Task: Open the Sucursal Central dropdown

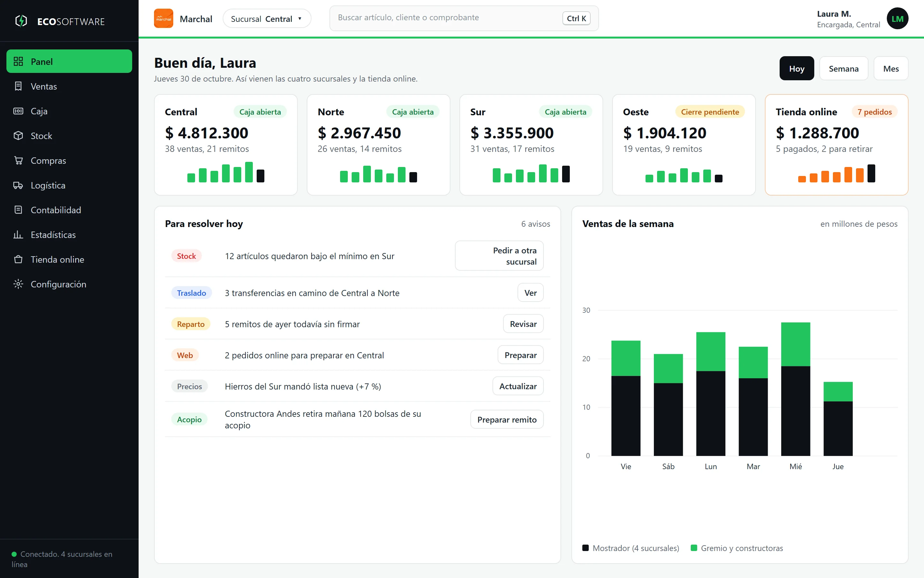Action: (x=267, y=19)
